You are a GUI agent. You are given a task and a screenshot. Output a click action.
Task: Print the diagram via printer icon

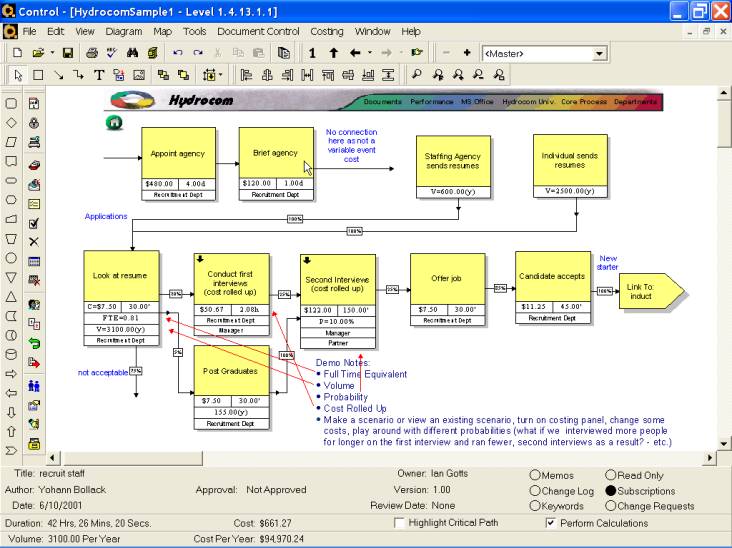pyautogui.click(x=92, y=53)
